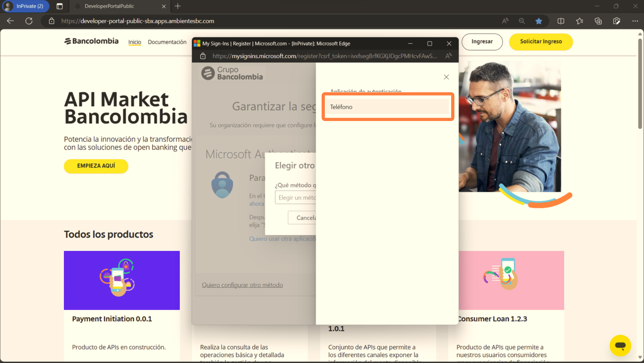Click Garantizar la seguridad heading in popup

(x=274, y=106)
